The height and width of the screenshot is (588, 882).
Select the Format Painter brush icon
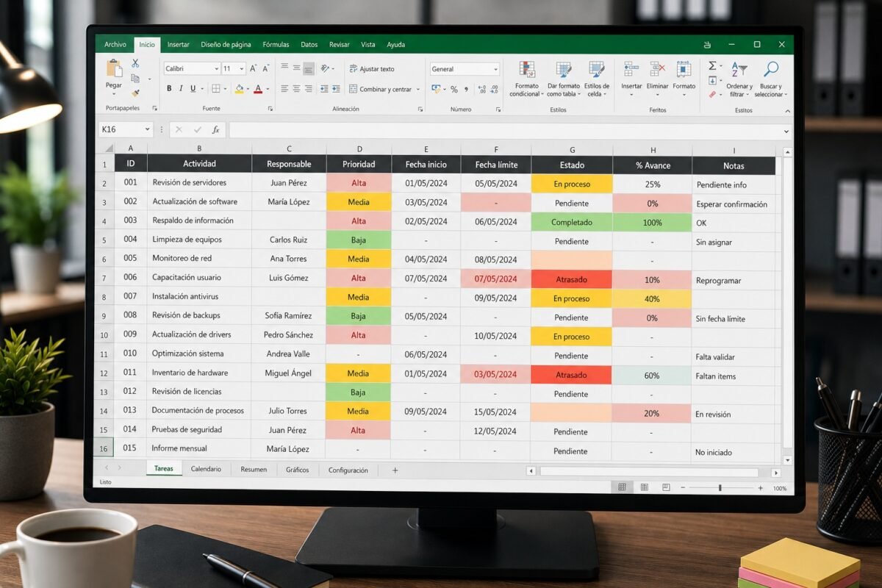tap(135, 93)
